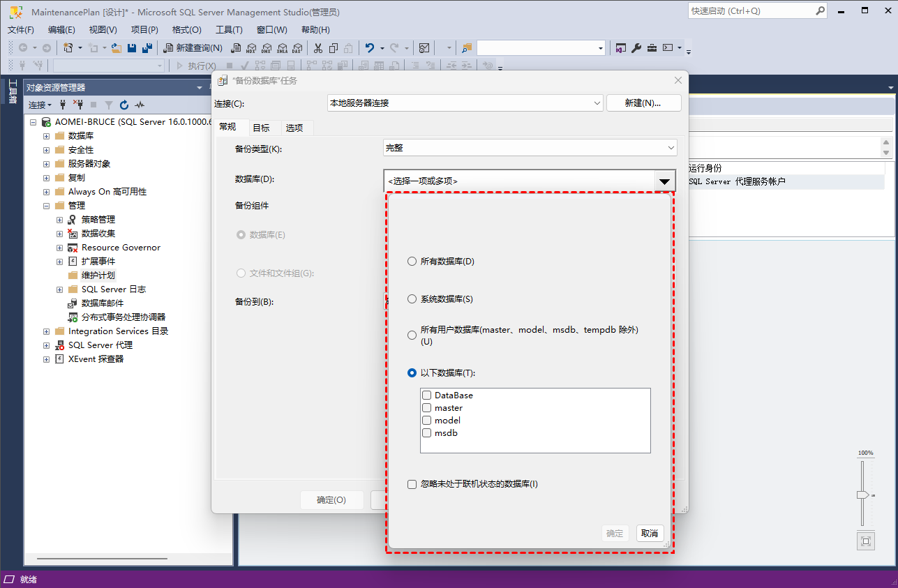Click the Connect plug icon in Object Explorer
Image resolution: width=898 pixels, height=588 pixels.
63,105
